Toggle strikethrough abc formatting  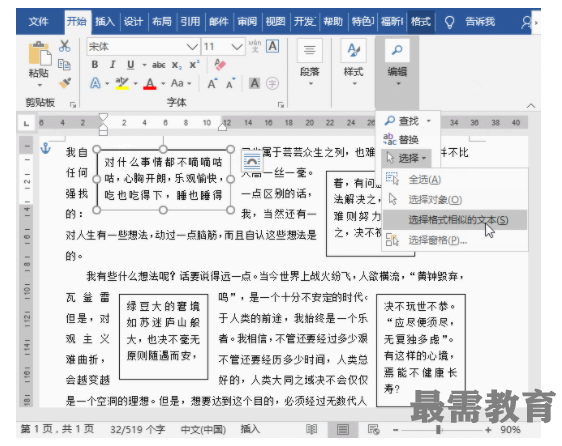pyautogui.click(x=158, y=65)
